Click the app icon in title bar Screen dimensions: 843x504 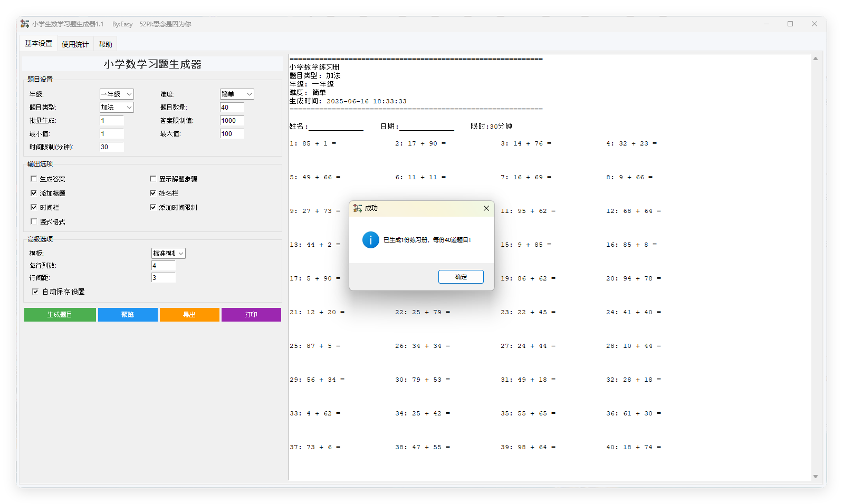tap(25, 24)
